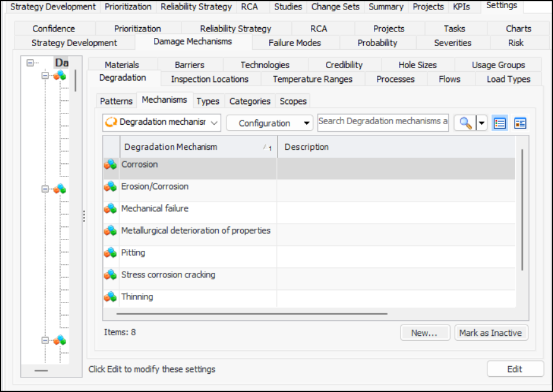Open the Temperature Ranges tab
Viewport: 553px width, 392px height.
click(313, 79)
